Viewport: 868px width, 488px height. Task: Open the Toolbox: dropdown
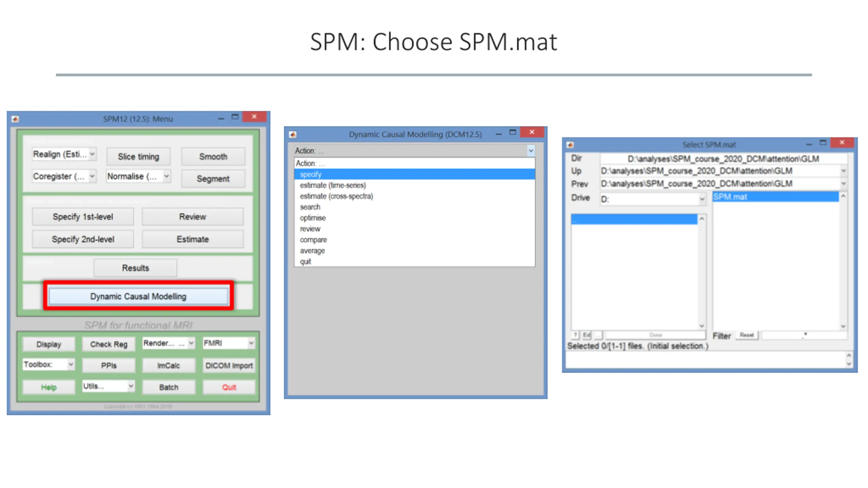(x=49, y=364)
